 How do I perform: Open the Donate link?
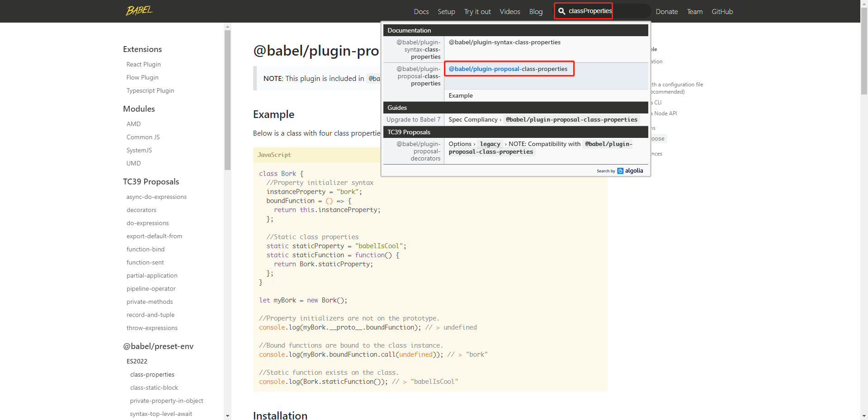click(x=667, y=12)
